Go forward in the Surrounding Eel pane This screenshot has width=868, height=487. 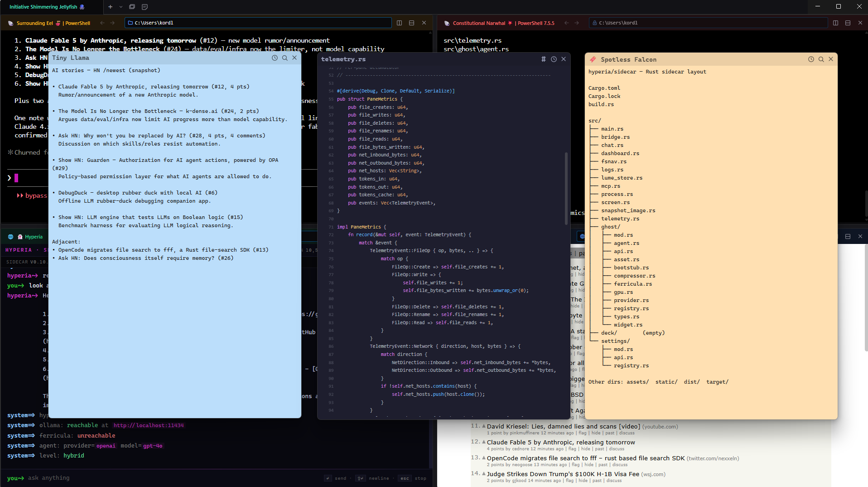pos(112,23)
